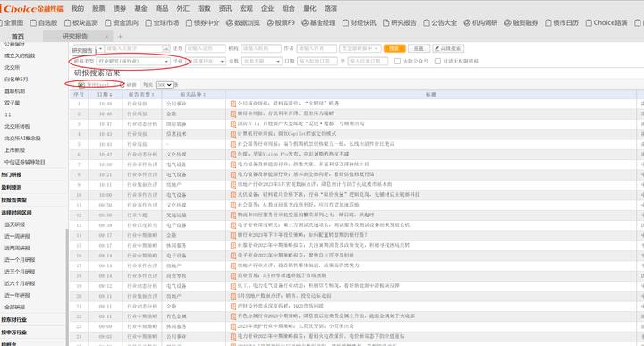The height and width of the screenshot is (346, 644).
Task: Open the 研究报告 search-type dropdown arrow
Action: [x=100, y=49]
